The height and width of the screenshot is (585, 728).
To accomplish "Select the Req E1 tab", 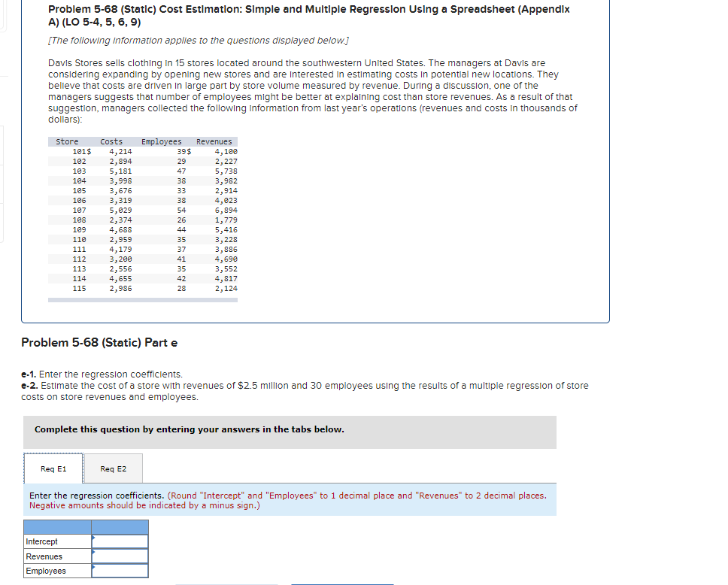I will 53,468.
